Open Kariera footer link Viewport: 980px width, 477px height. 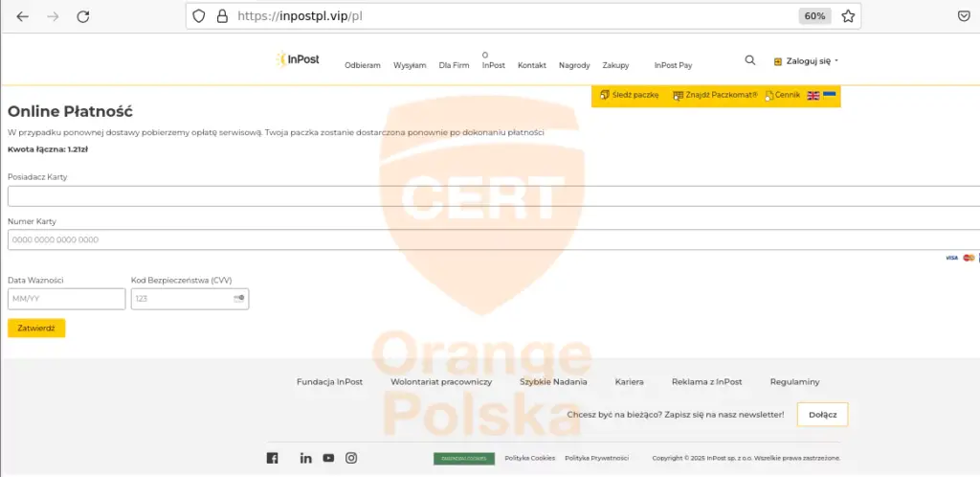[x=630, y=381]
